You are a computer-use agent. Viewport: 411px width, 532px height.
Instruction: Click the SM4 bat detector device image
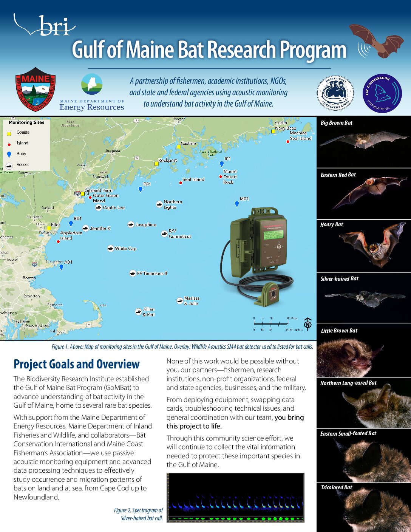257,257
